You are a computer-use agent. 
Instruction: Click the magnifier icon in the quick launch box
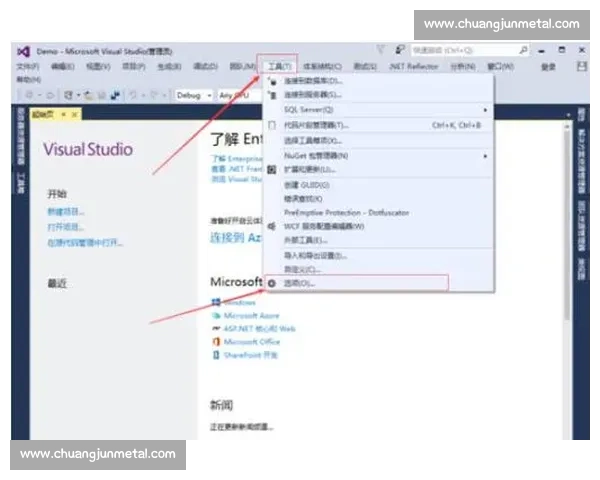(523, 50)
